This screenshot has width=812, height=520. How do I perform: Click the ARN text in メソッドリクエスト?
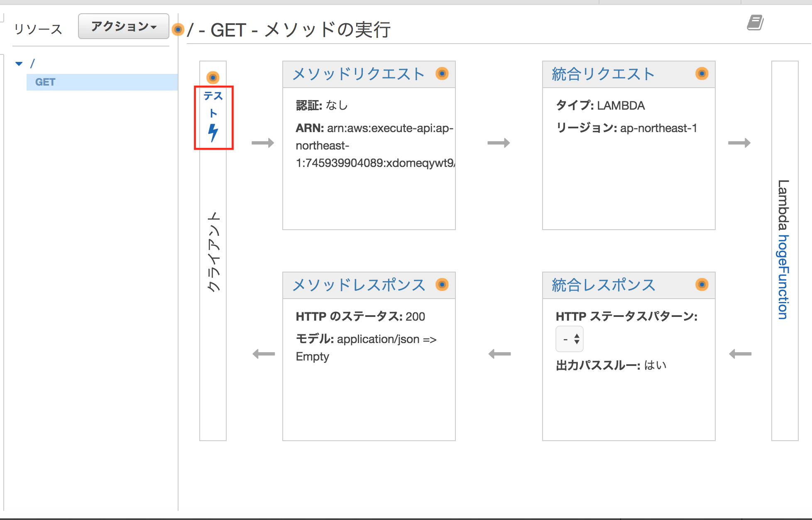(x=375, y=145)
